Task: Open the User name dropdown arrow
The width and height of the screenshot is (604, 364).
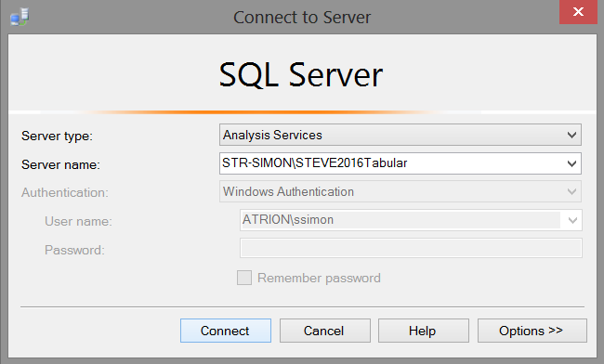Action: pyautogui.click(x=572, y=220)
